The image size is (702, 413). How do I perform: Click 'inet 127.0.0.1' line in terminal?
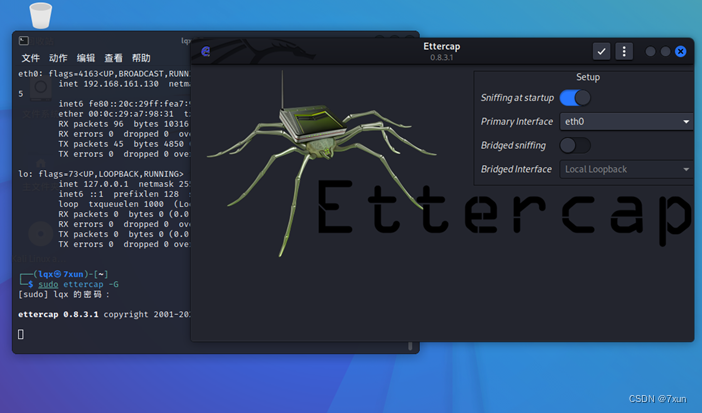[93, 184]
